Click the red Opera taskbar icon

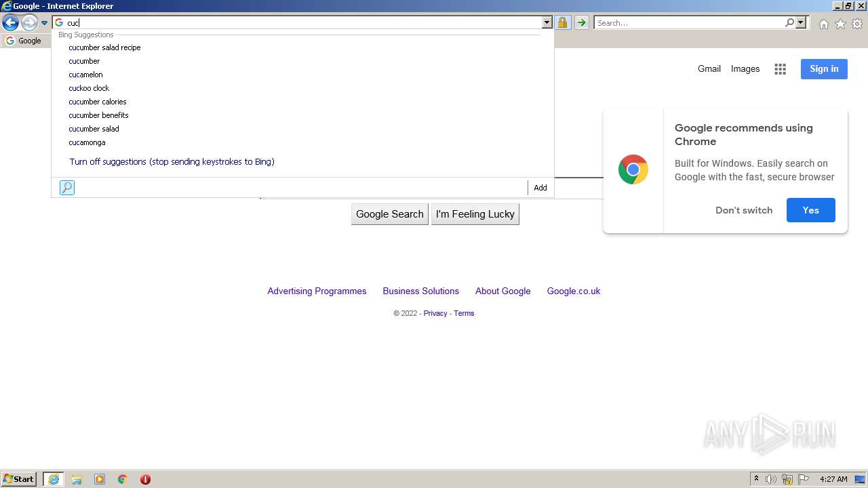click(145, 479)
